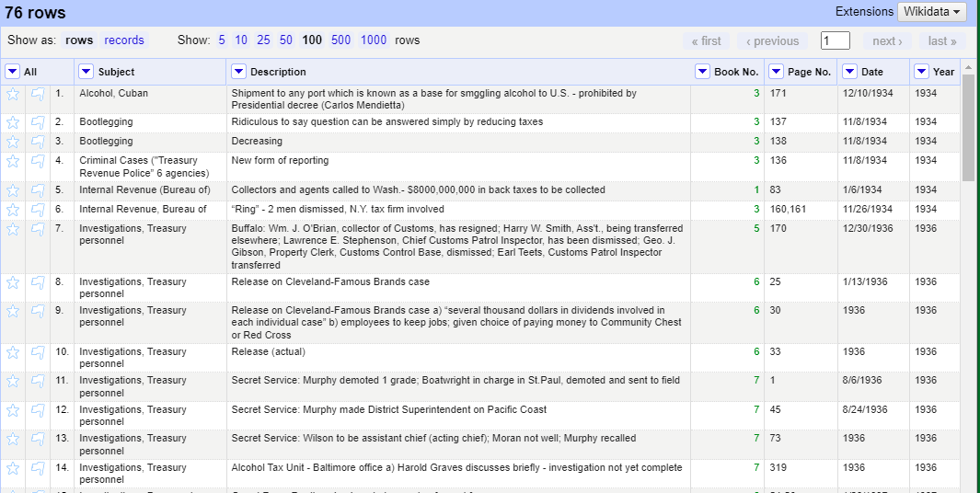Switch view to records mode
This screenshot has width=980, height=493.
124,40
